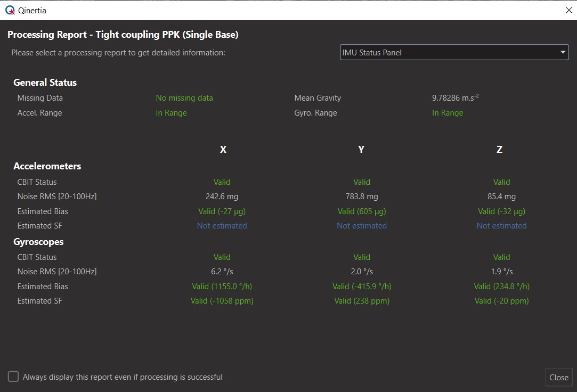Image resolution: width=577 pixels, height=392 pixels.
Task: Click the Gyroscopes section heading
Action: click(38, 242)
